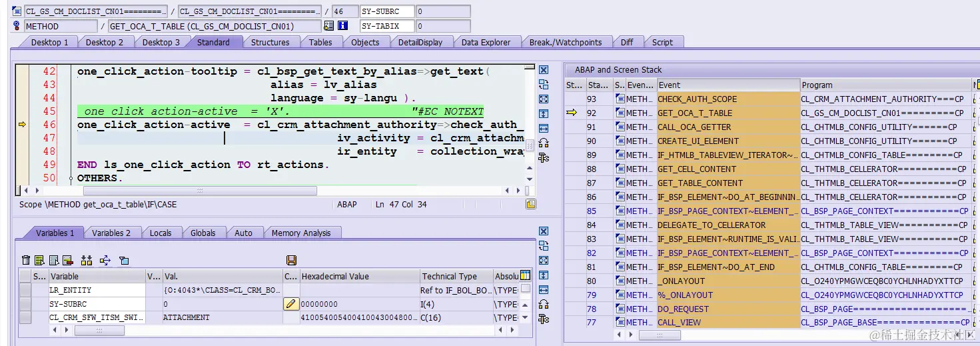Click the red-marked list icon in variables toolbar
980x346 pixels.
pos(67,261)
